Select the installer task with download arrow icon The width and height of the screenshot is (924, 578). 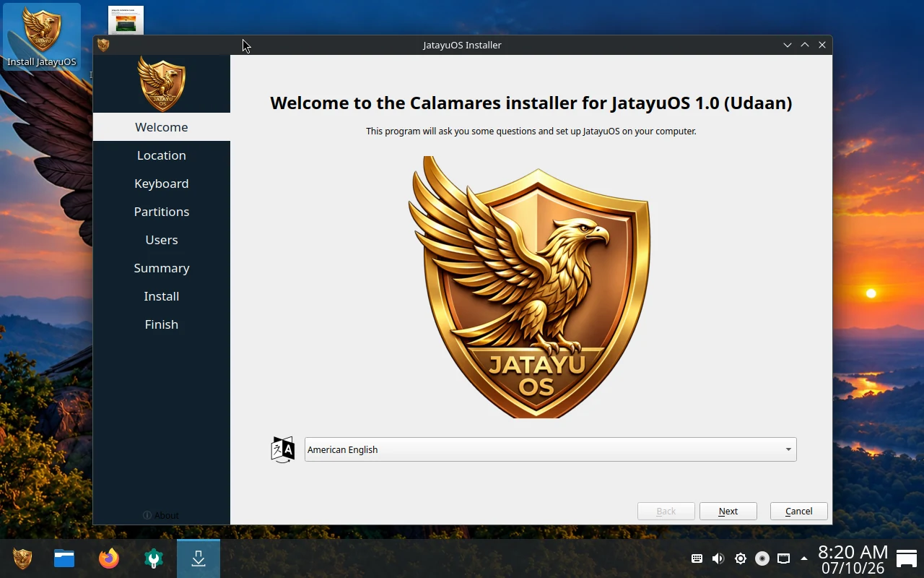click(199, 558)
